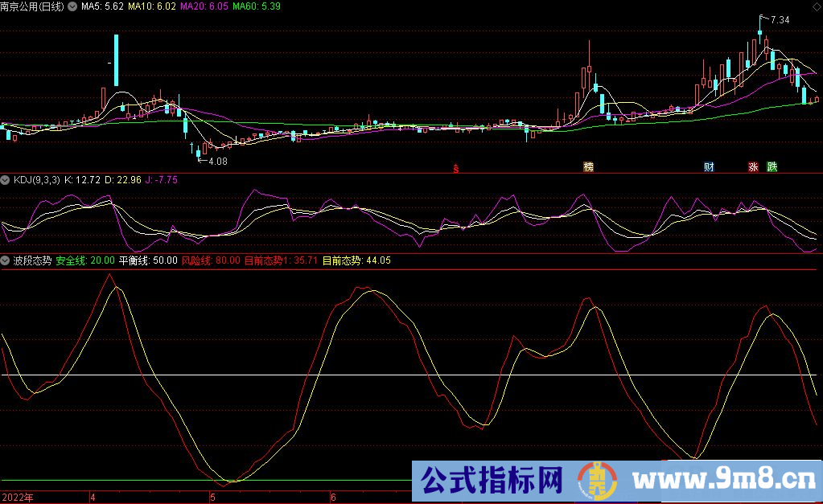Click the 4.08 low price label

[x=218, y=162]
